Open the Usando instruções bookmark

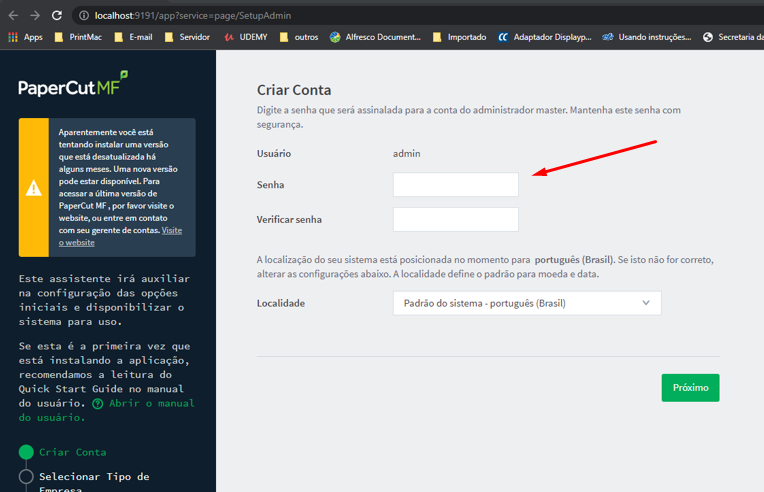pos(647,37)
